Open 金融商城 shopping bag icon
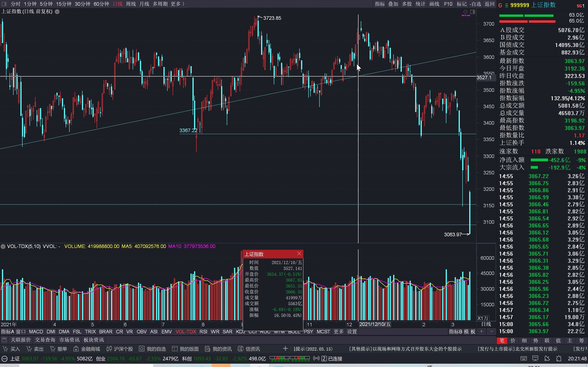 tap(76, 349)
